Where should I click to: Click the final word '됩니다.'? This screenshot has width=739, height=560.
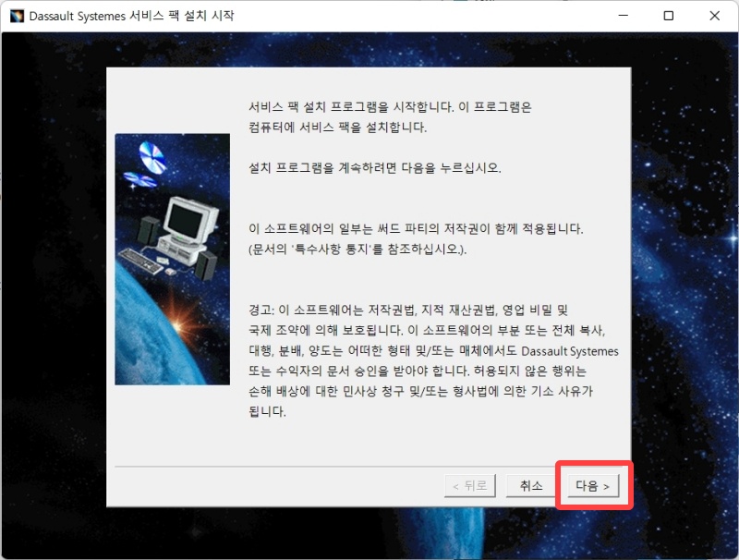[x=267, y=411]
